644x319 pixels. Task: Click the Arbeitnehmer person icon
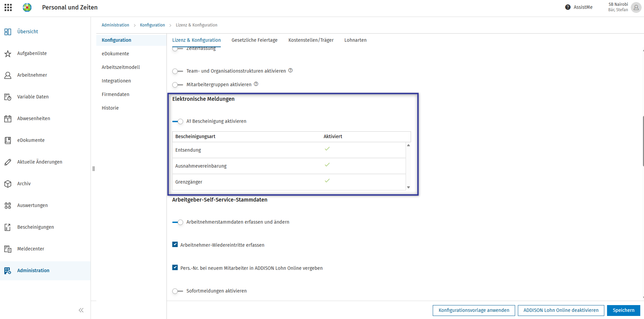(8, 75)
